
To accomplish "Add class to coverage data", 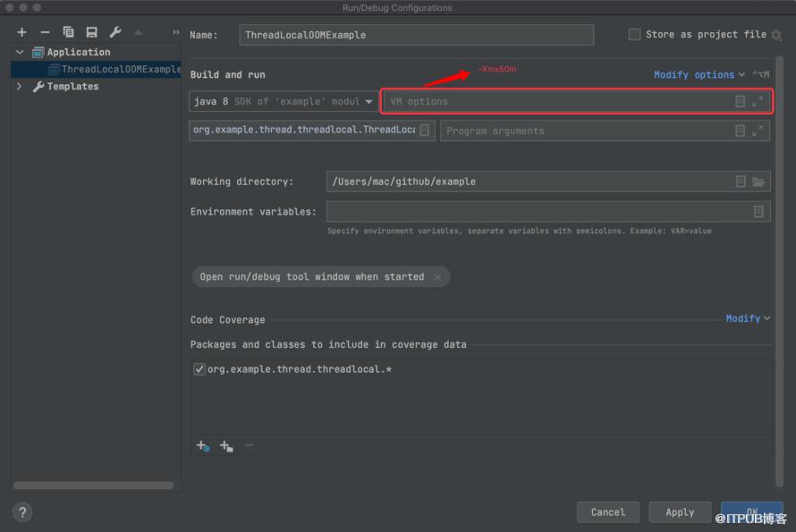I will [x=202, y=445].
